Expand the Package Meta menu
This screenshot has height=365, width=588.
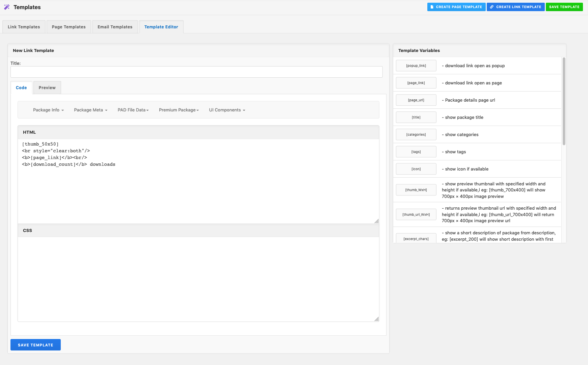(x=90, y=110)
